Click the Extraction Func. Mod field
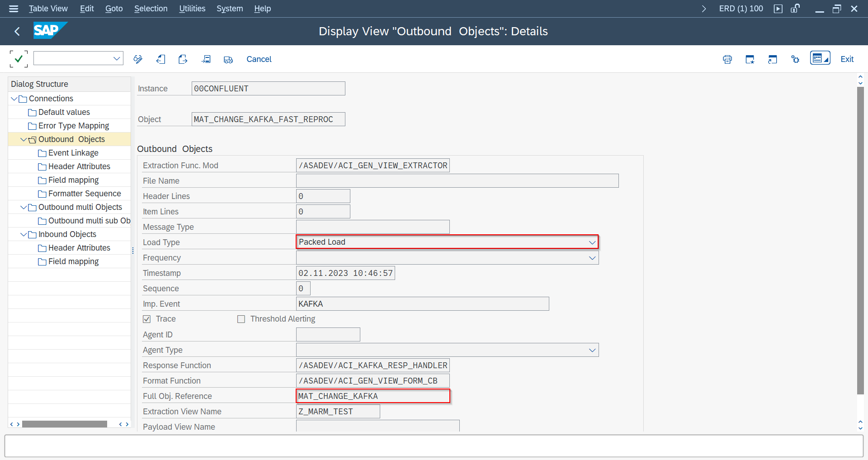 point(373,166)
